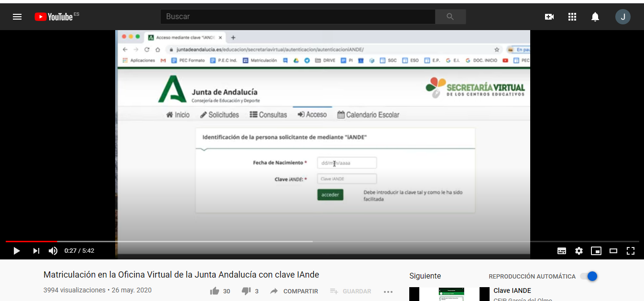This screenshot has width=644, height=301.
Task: Open the suggested video Clave IANDE
Action: (512, 290)
